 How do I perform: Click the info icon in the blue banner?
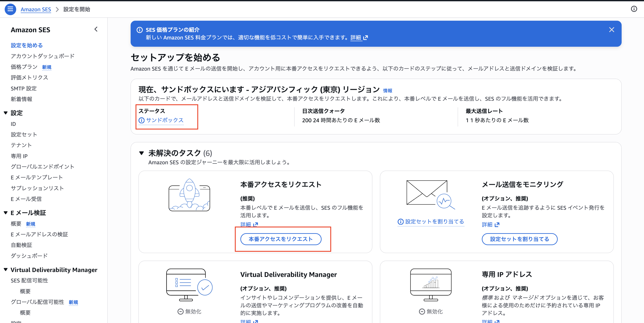(140, 30)
